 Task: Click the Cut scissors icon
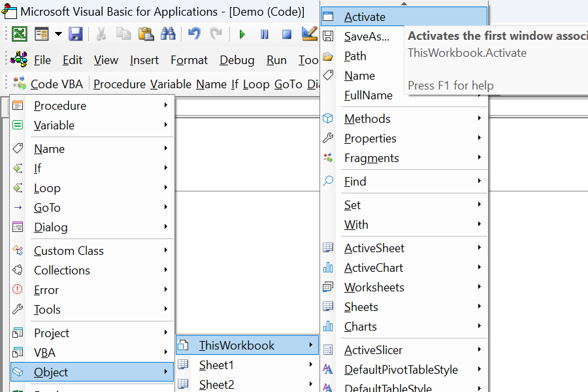(x=101, y=34)
